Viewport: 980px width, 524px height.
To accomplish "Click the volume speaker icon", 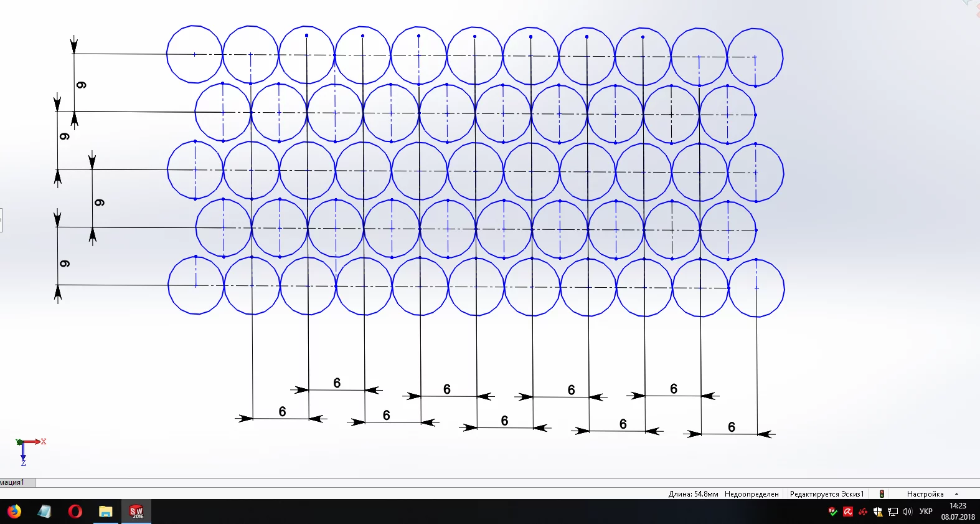I will [x=907, y=512].
